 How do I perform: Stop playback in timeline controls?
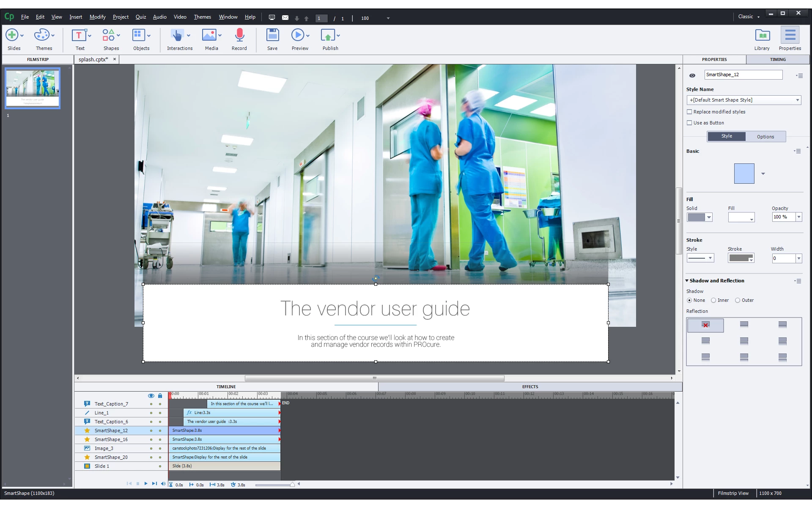click(x=138, y=483)
